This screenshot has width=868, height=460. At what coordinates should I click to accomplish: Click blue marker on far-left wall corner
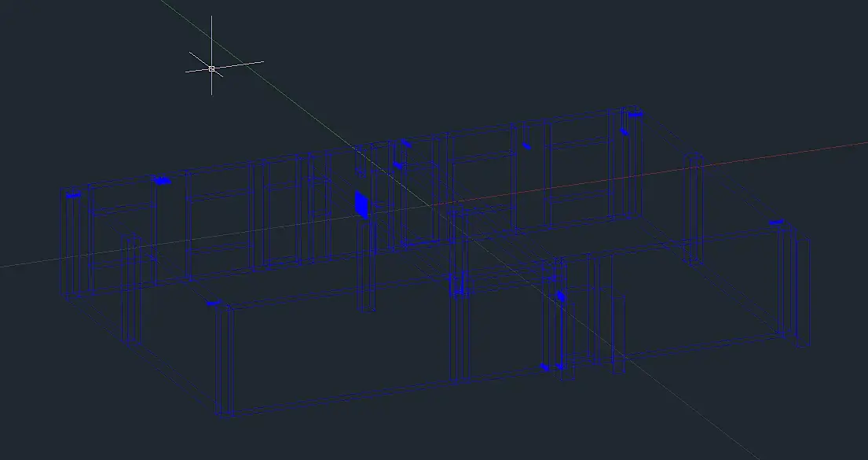tap(73, 195)
